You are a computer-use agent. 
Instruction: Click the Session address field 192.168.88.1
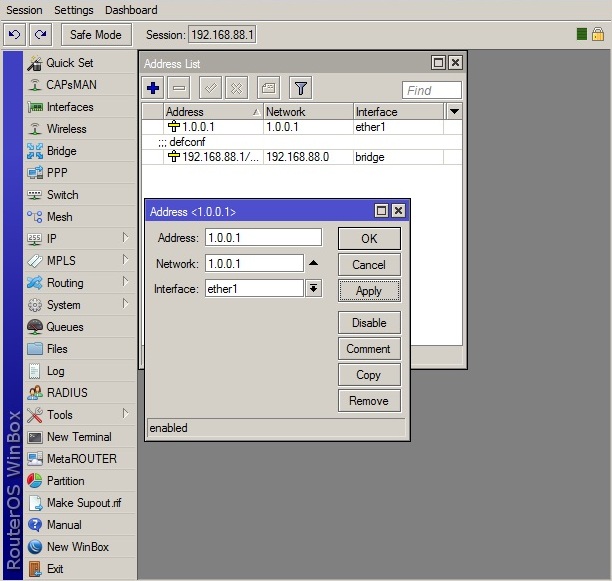222,35
